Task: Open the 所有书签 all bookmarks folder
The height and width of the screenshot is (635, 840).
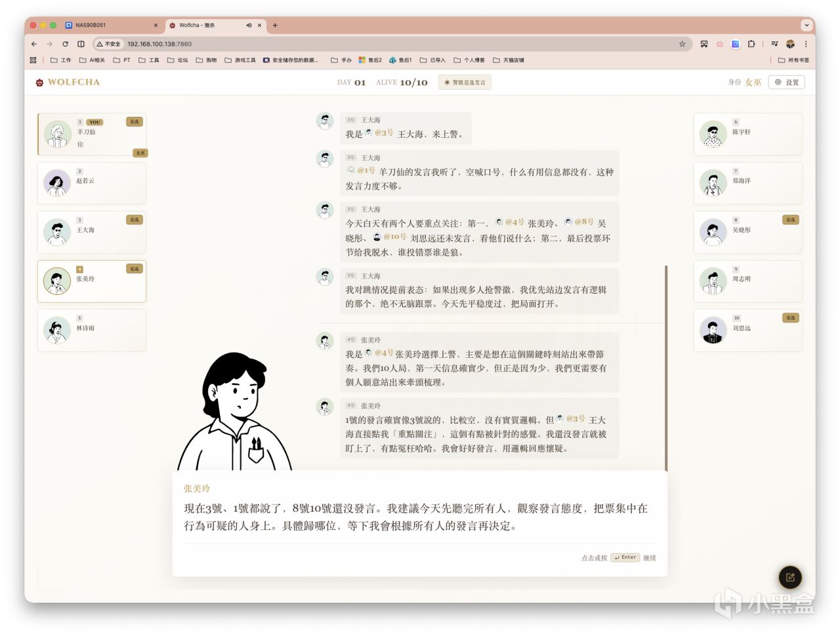Action: (x=793, y=60)
